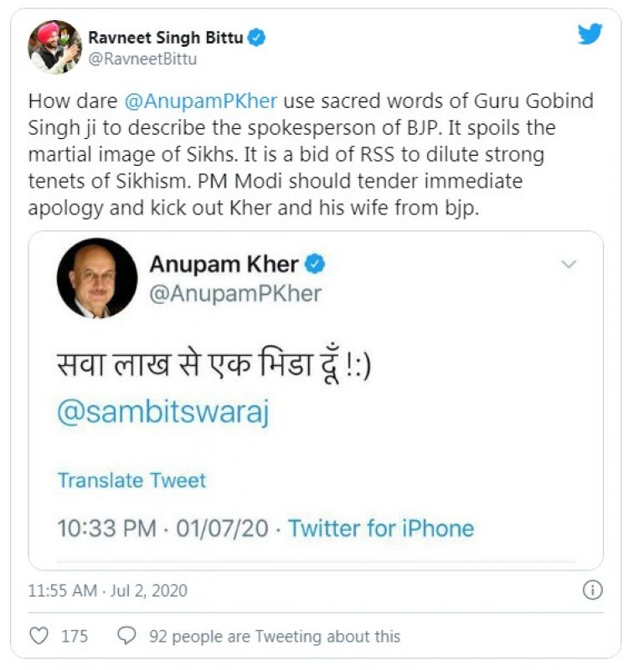Image resolution: width=644 pixels, height=670 pixels.
Task: Open "92 people are Tweeting about this"
Action: pos(274,636)
